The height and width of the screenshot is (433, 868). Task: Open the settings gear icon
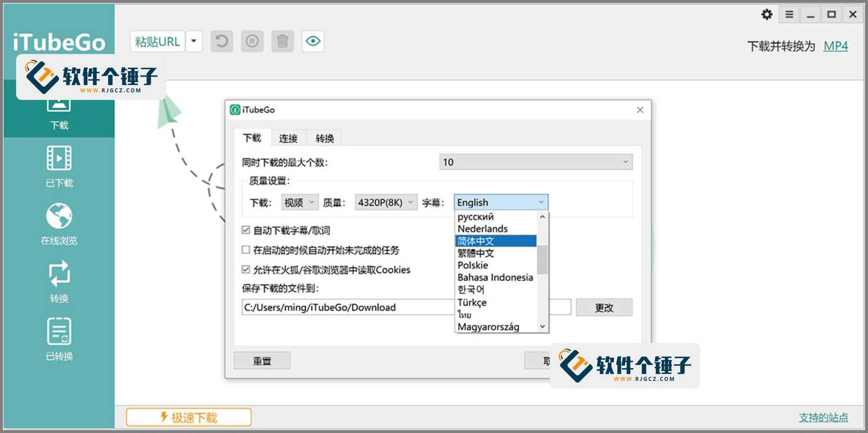pos(767,15)
